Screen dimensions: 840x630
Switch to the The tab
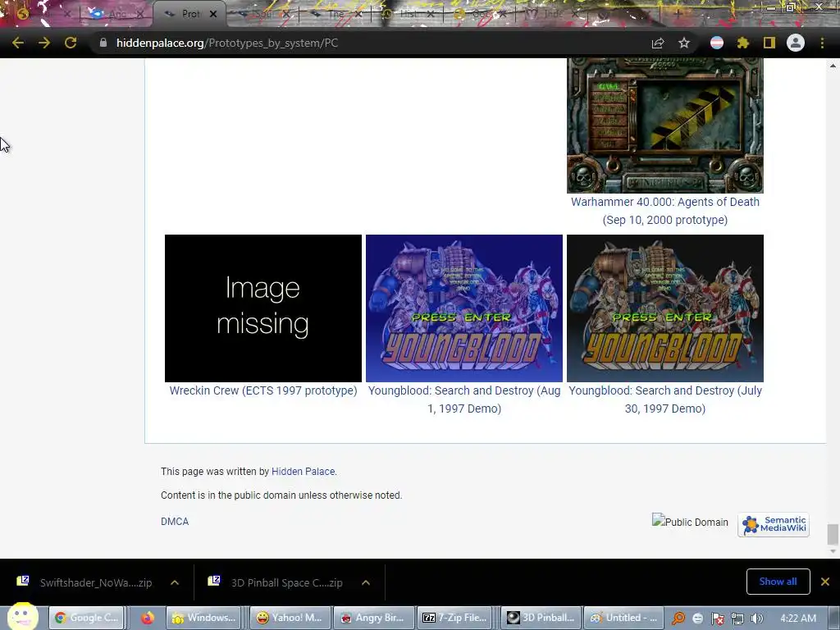point(337,14)
